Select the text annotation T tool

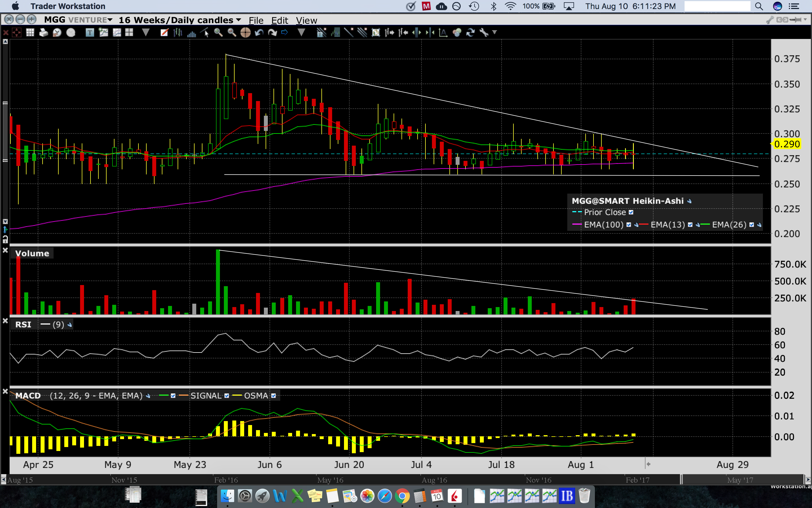90,32
